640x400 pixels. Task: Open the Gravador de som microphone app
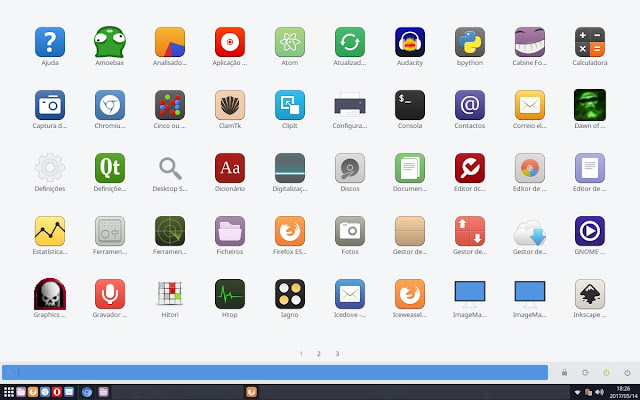click(110, 294)
